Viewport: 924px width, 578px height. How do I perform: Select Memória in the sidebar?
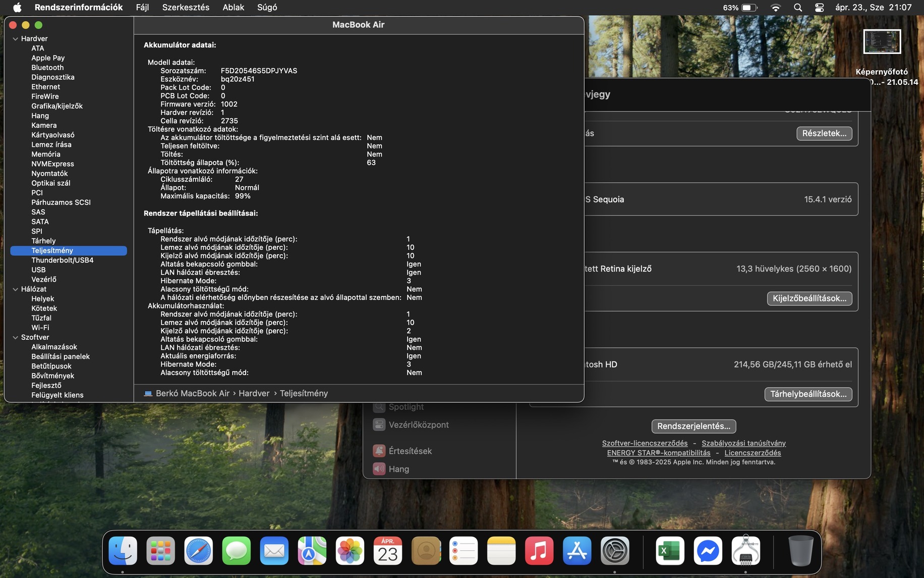46,154
